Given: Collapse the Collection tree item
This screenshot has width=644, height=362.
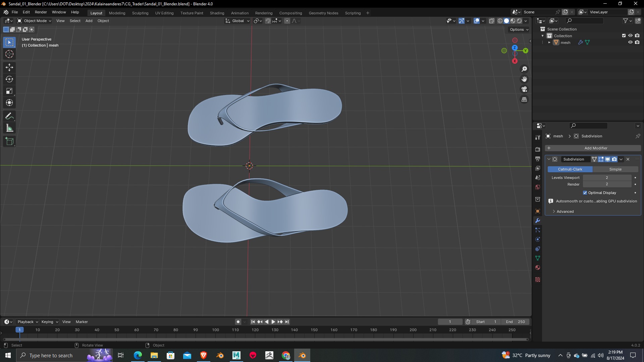Looking at the screenshot, I should point(542,36).
